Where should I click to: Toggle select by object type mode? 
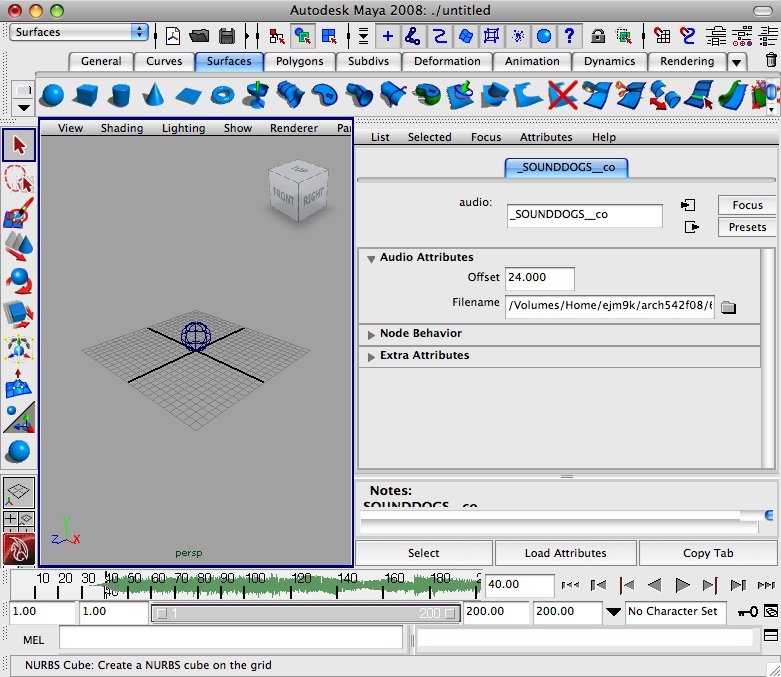click(302, 36)
